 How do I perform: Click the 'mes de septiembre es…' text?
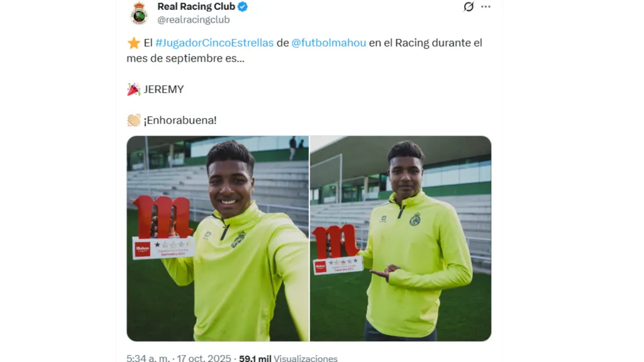point(186,58)
